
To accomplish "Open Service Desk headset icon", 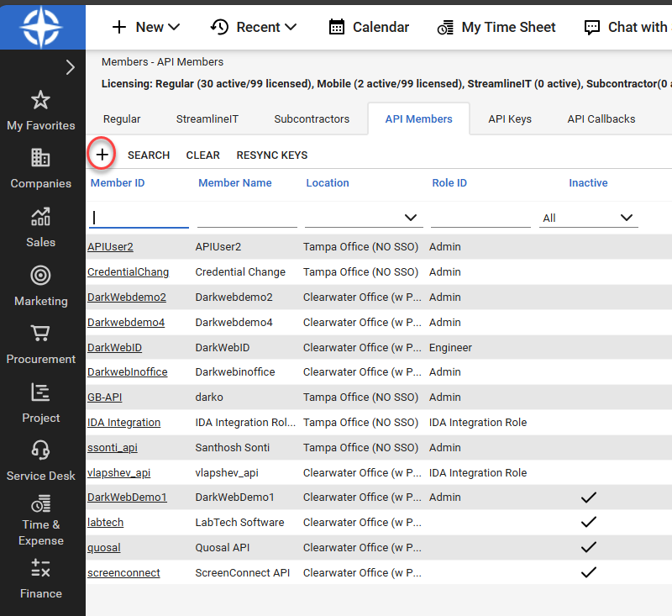I will [x=40, y=450].
